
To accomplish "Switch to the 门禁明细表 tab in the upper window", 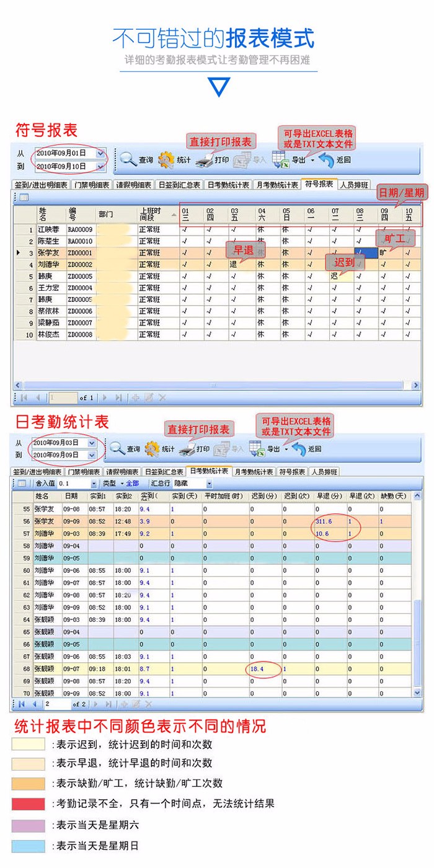I will coord(92,185).
